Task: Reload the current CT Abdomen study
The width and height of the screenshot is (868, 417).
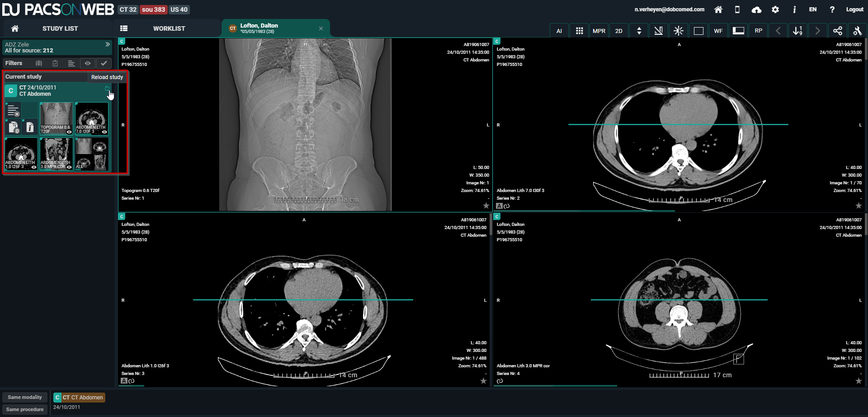Action: pos(107,89)
